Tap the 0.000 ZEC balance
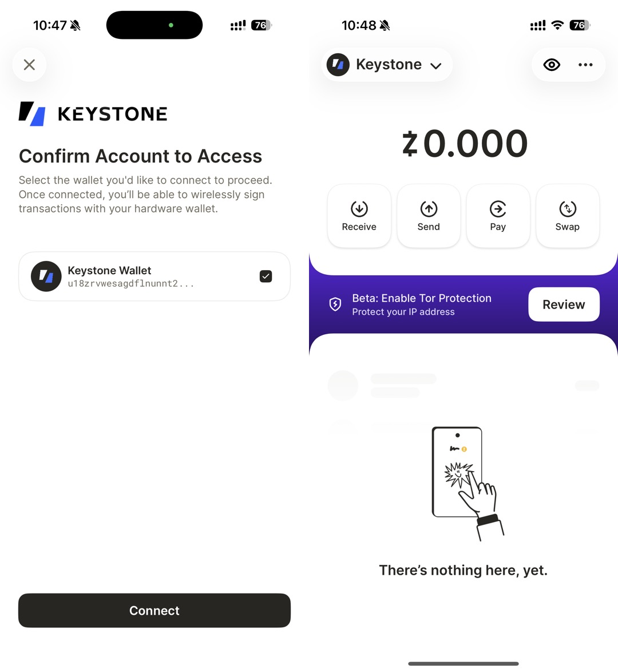This screenshot has height=672, width=618. click(464, 144)
